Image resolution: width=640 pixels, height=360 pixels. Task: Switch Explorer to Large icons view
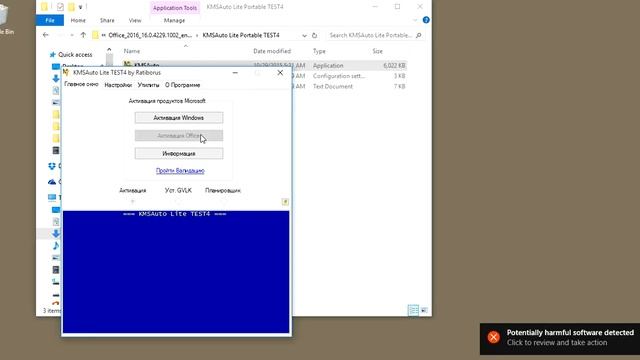click(x=424, y=310)
